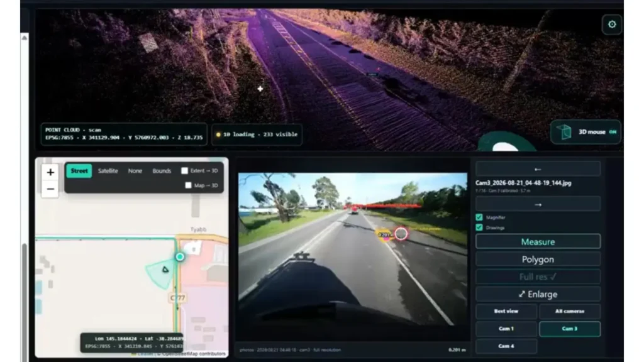Click the yellow measurement label in the photo
Screen dimensions: 644x362
click(384, 235)
